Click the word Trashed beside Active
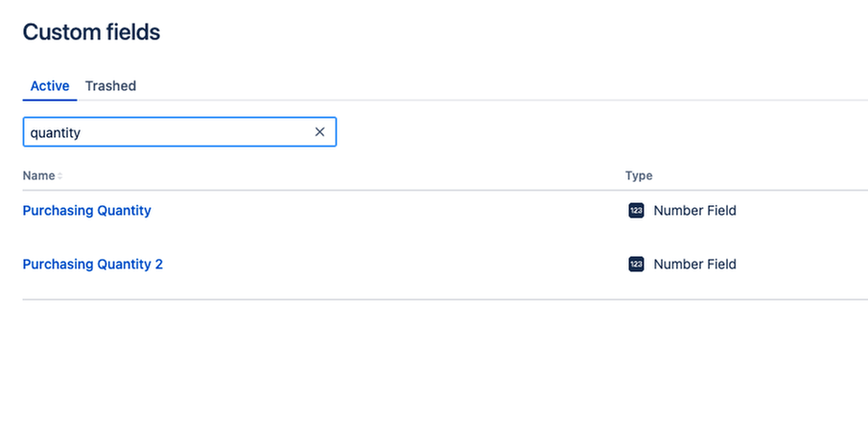Screen dimensions: 868x439 pyautogui.click(x=110, y=86)
